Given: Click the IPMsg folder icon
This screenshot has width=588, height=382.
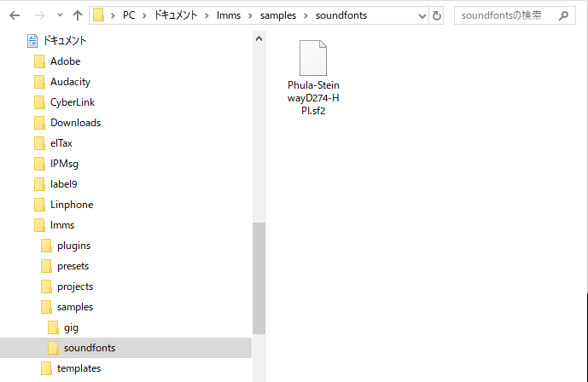Looking at the screenshot, I should pyautogui.click(x=39, y=164).
